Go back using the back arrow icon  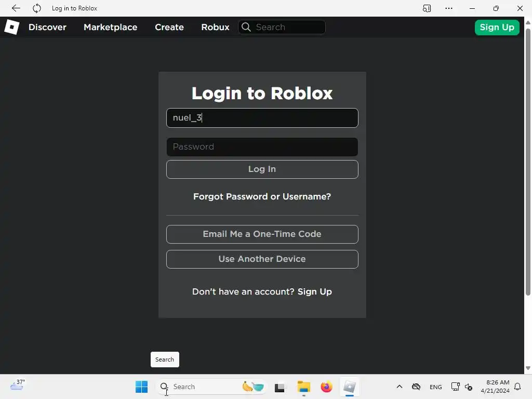(x=16, y=8)
